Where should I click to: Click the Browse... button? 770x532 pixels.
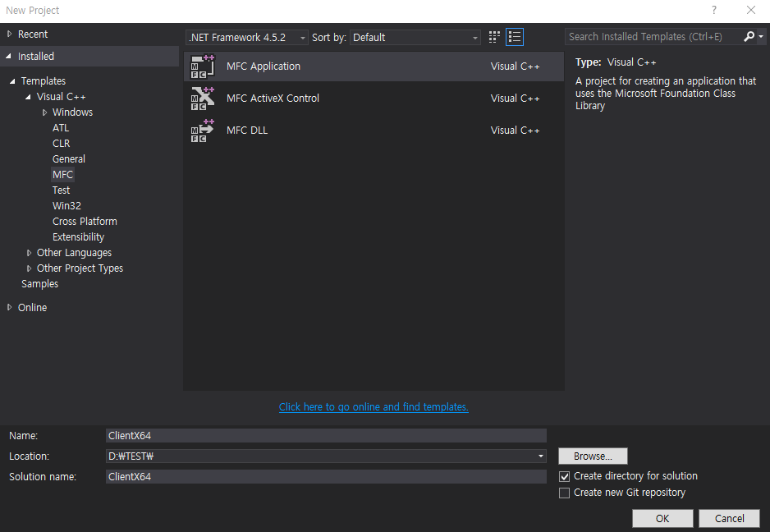pyautogui.click(x=593, y=456)
